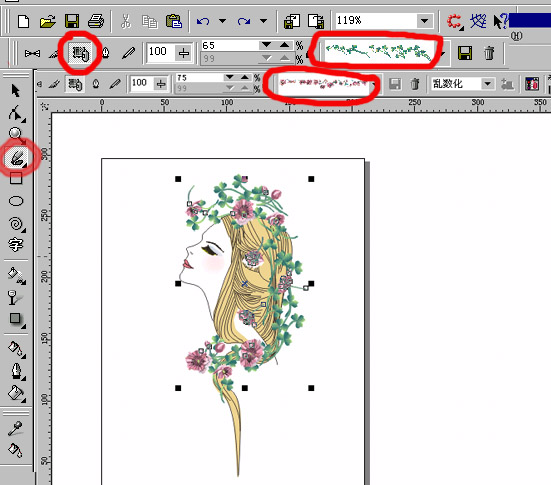Expand the 乱数化 spray order dropdown
The image size is (551, 485).
487,84
